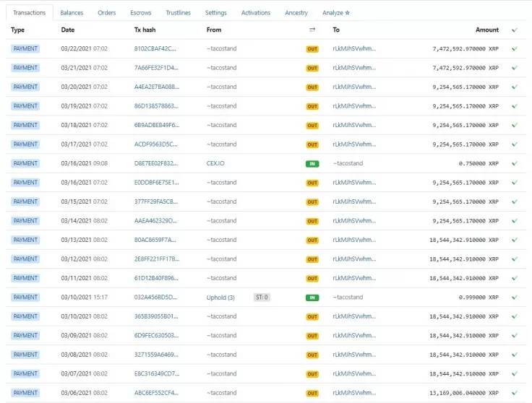Click PAYMENT badge on 03/22/2021 row
This screenshot has width=532, height=403.
[x=25, y=49]
